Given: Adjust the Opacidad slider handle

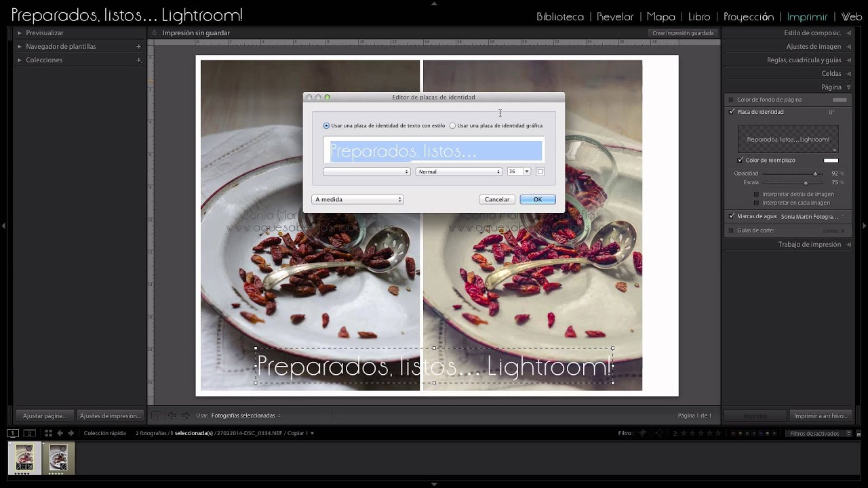Looking at the screenshot, I should pos(815,174).
